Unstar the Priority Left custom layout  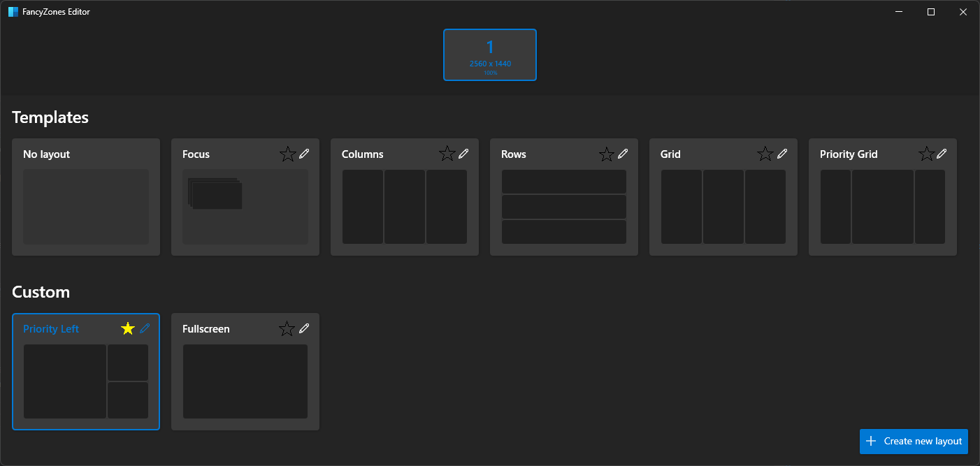[x=128, y=328]
